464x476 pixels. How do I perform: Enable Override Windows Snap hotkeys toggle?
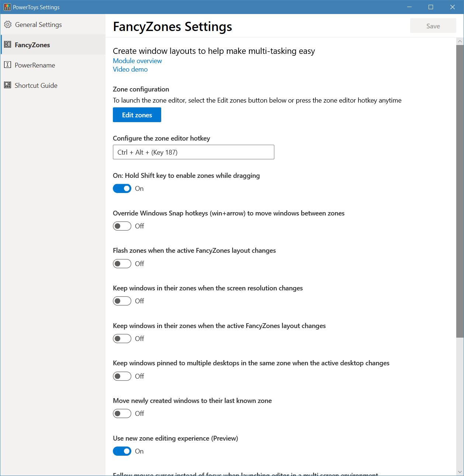122,226
